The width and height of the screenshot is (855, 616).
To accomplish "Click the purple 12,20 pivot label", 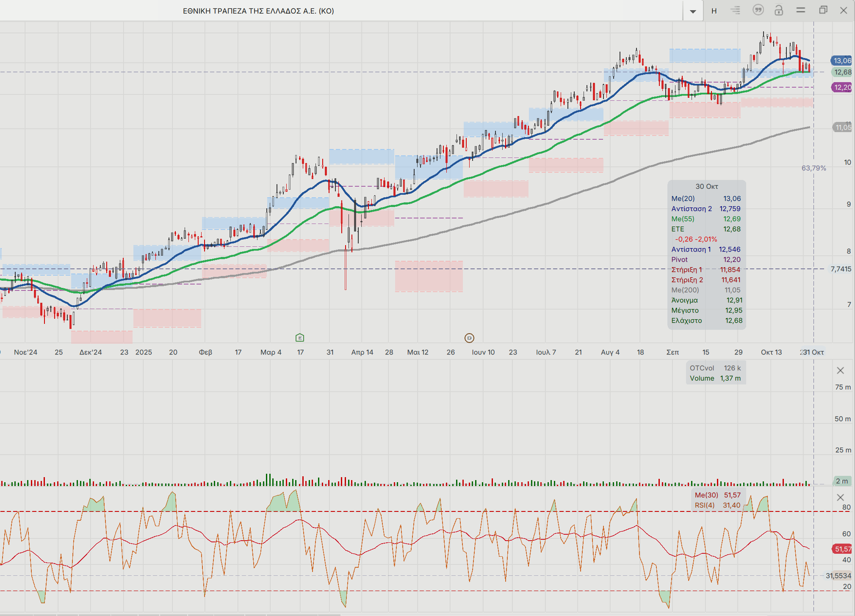I will (x=842, y=87).
